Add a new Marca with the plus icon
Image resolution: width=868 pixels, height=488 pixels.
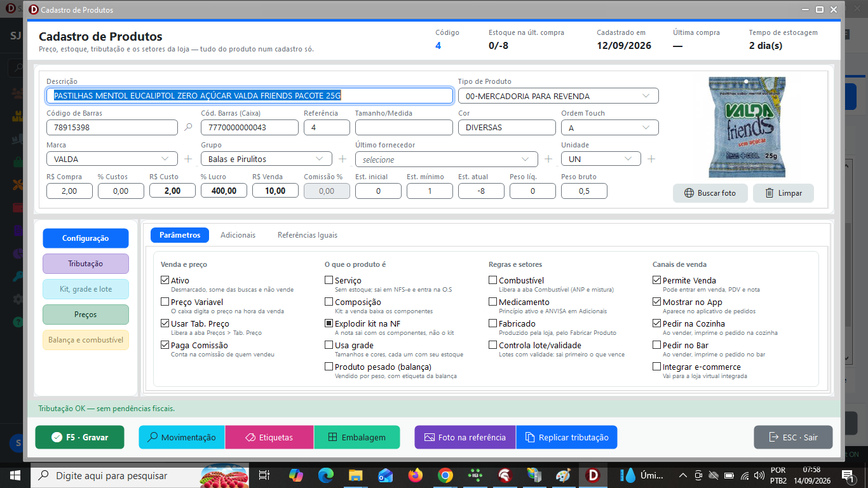click(x=187, y=159)
